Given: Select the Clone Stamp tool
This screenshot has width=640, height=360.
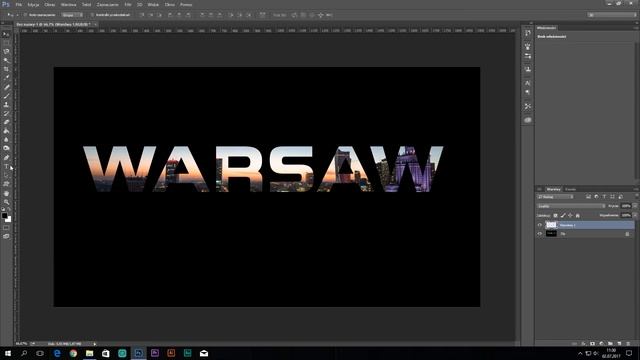Looking at the screenshot, I should pos(6,105).
